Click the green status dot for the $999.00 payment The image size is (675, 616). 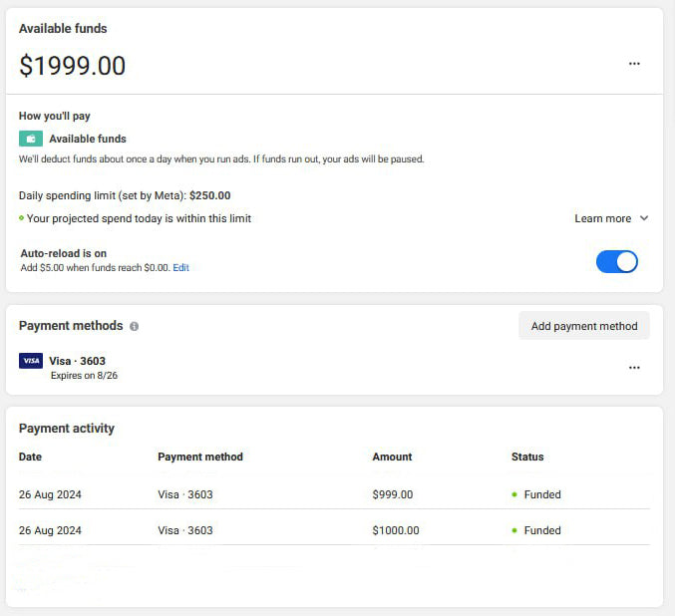point(514,494)
